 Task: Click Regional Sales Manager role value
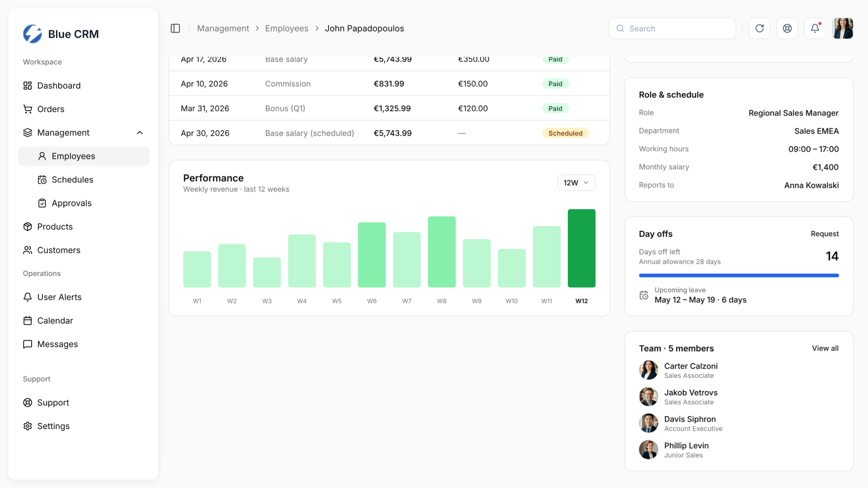(793, 113)
